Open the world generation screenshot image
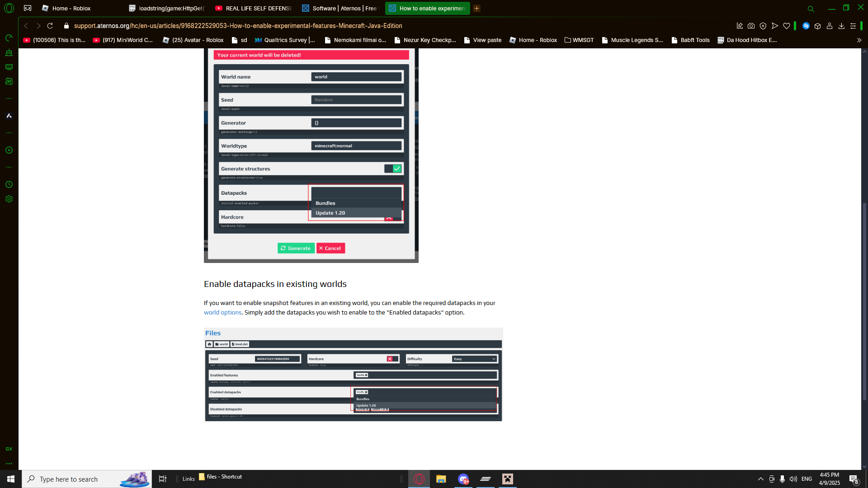 point(311,155)
